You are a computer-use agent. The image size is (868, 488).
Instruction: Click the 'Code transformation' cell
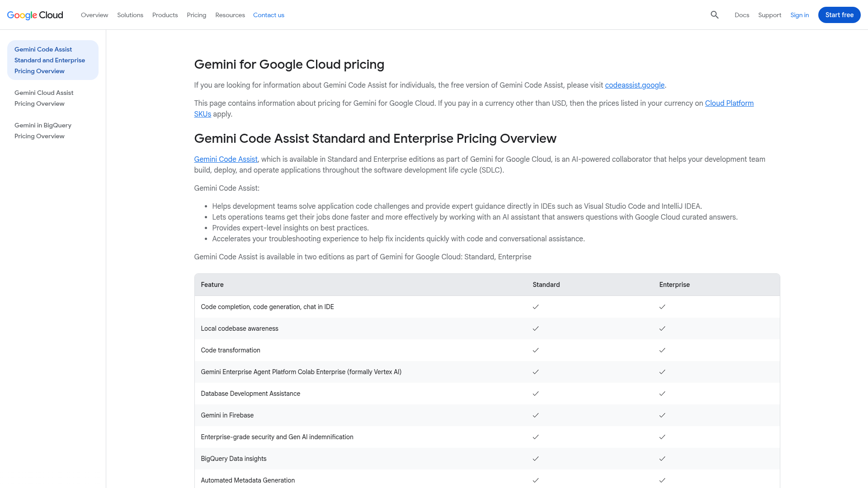point(231,350)
